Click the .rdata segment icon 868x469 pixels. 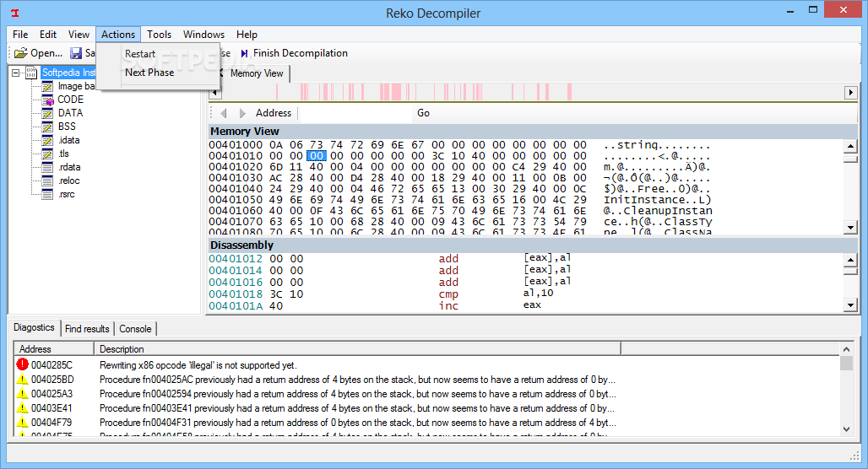[47, 167]
